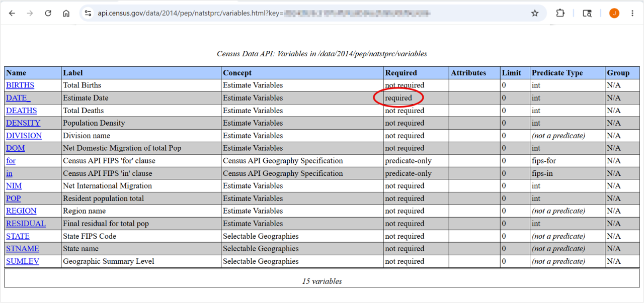This screenshot has width=644, height=303.
Task: Open the browser home page icon
Action: tap(66, 14)
